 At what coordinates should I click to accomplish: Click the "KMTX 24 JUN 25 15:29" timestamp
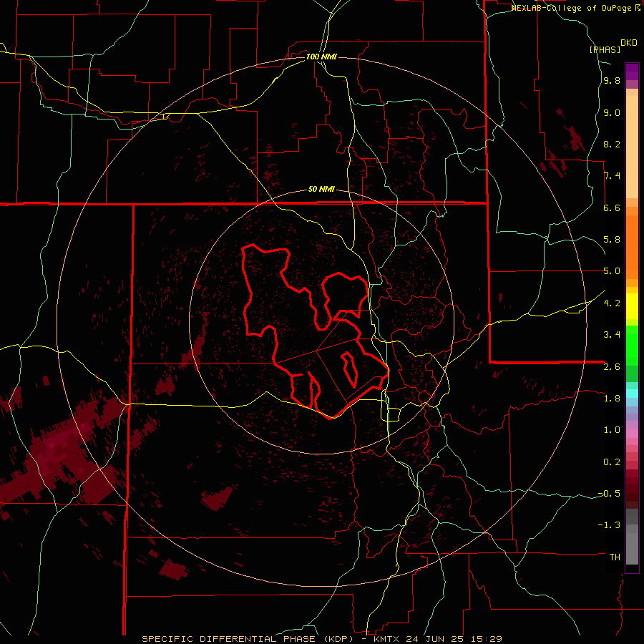coord(438,639)
